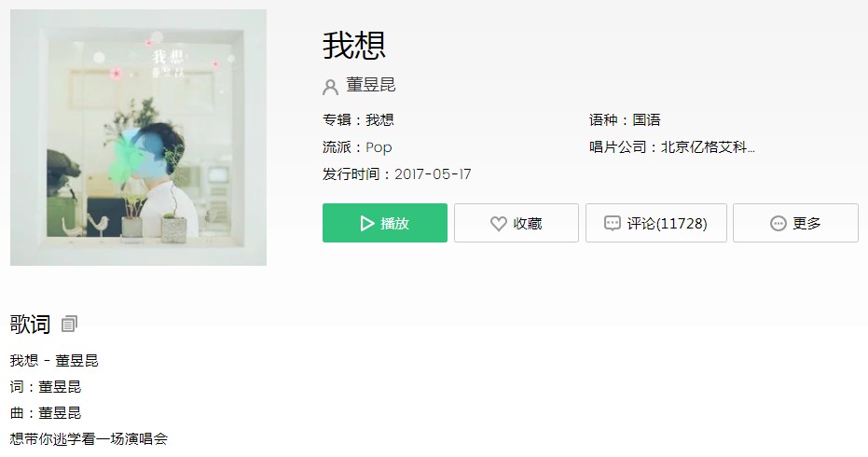Click the song title 我想 heading

point(354,46)
